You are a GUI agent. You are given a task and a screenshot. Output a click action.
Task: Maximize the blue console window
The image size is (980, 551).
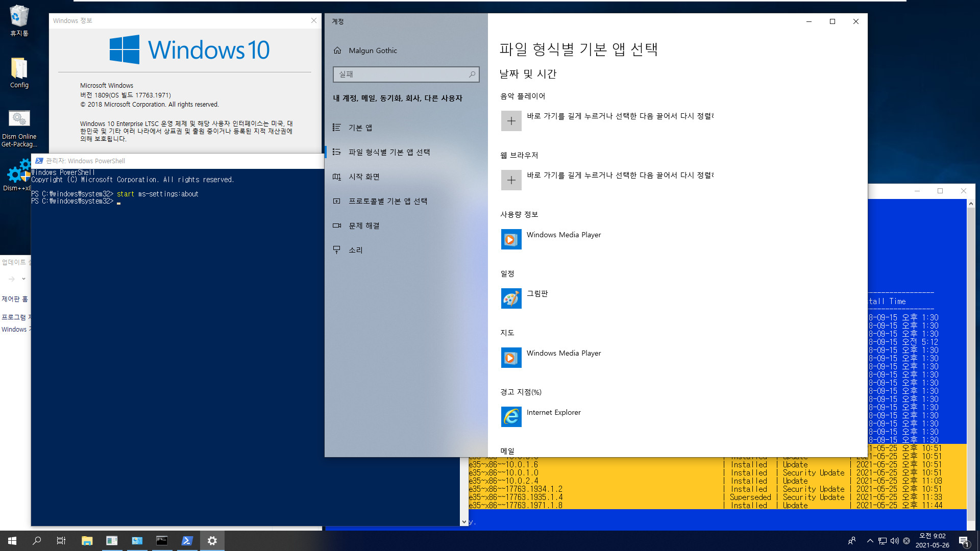[940, 191]
